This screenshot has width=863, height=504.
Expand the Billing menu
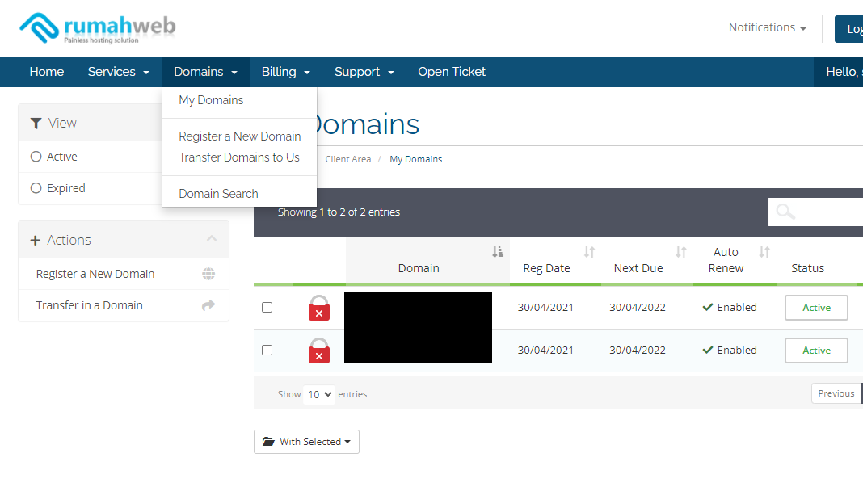coord(286,72)
